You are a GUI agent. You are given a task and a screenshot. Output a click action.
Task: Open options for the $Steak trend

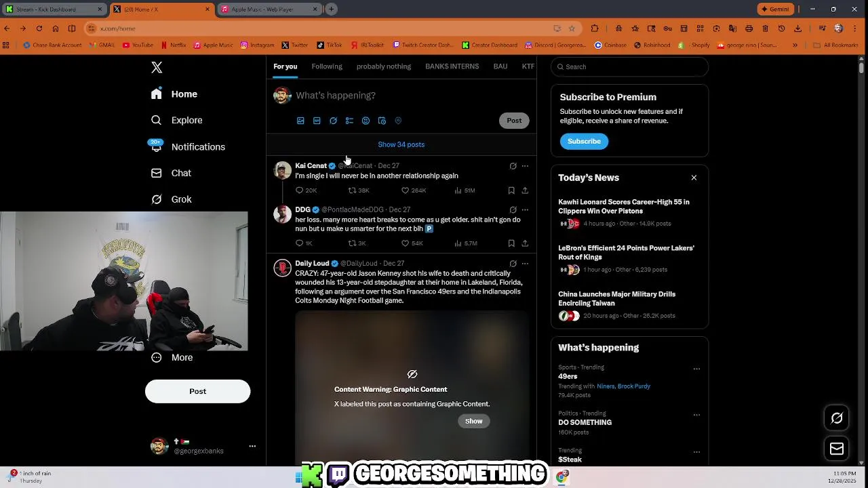tap(696, 452)
